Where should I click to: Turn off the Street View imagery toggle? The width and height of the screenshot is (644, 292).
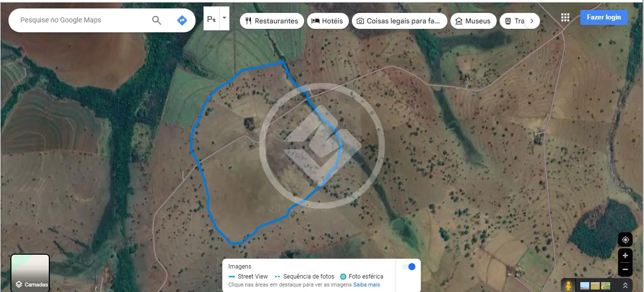tap(409, 267)
